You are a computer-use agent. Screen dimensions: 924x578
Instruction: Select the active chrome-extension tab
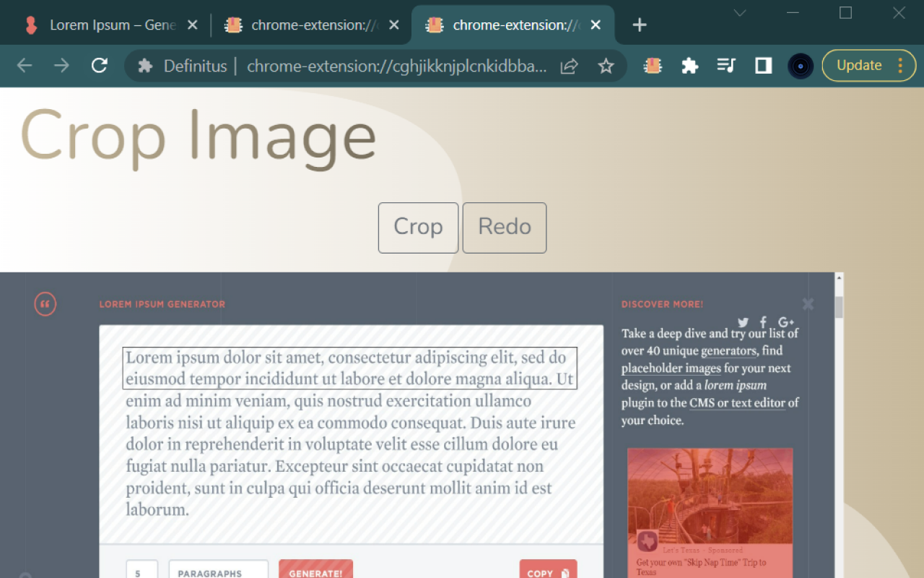coord(513,25)
